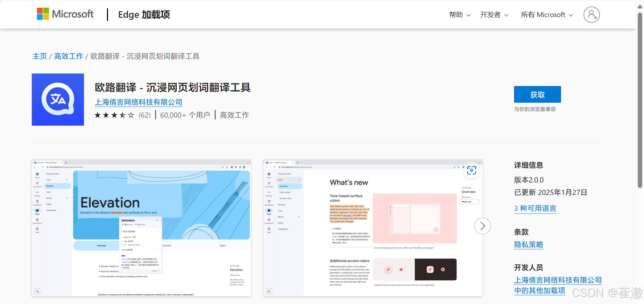Open publisher 上海倩言网络科技有限公司 link under title
Screen dimensions: 644x304
[138, 102]
